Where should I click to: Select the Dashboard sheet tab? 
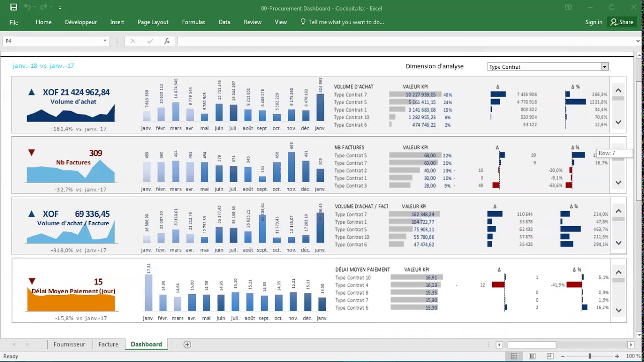146,344
